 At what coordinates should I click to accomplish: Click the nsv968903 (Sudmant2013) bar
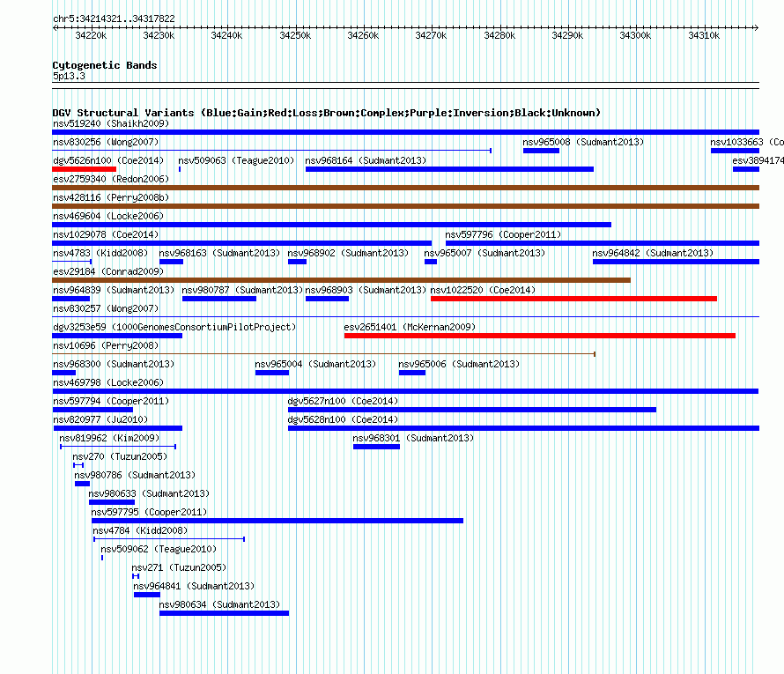click(x=327, y=299)
